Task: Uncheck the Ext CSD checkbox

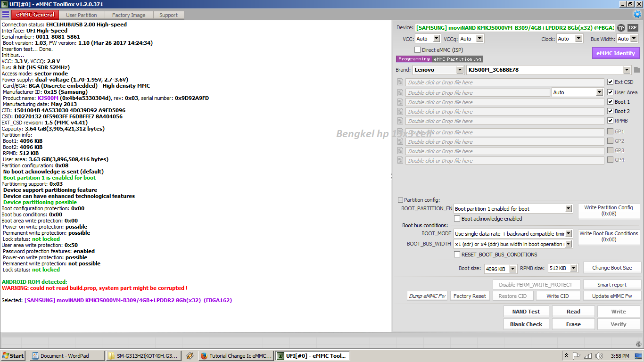Action: (x=611, y=82)
